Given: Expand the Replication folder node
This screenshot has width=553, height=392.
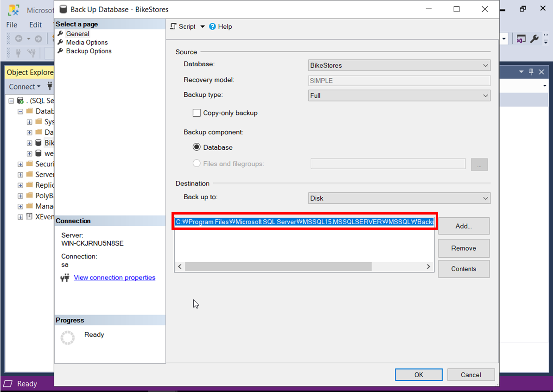Looking at the screenshot, I should coord(20,185).
